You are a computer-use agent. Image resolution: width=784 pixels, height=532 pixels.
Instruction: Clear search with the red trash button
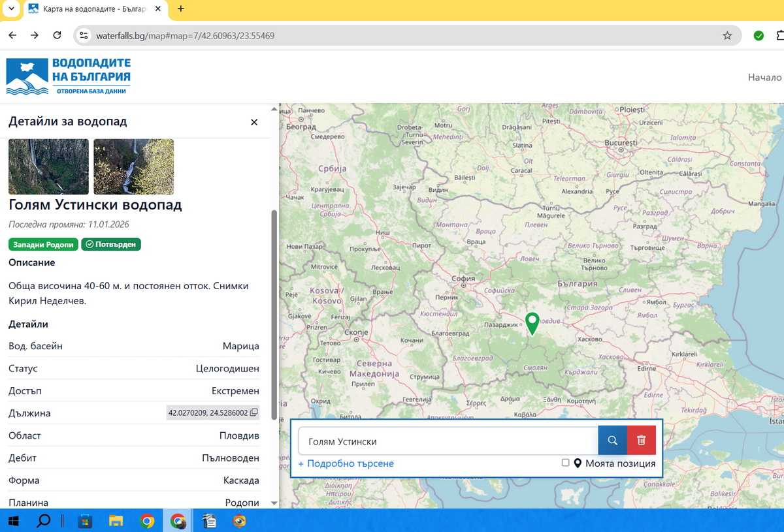pos(641,441)
